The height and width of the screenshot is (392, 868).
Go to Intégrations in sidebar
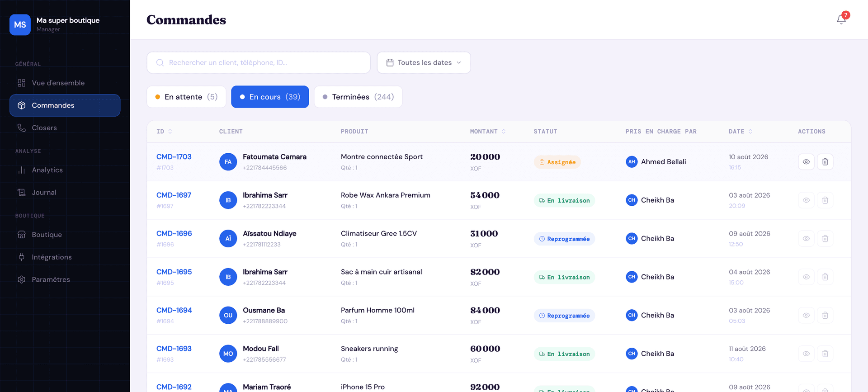[65, 257]
